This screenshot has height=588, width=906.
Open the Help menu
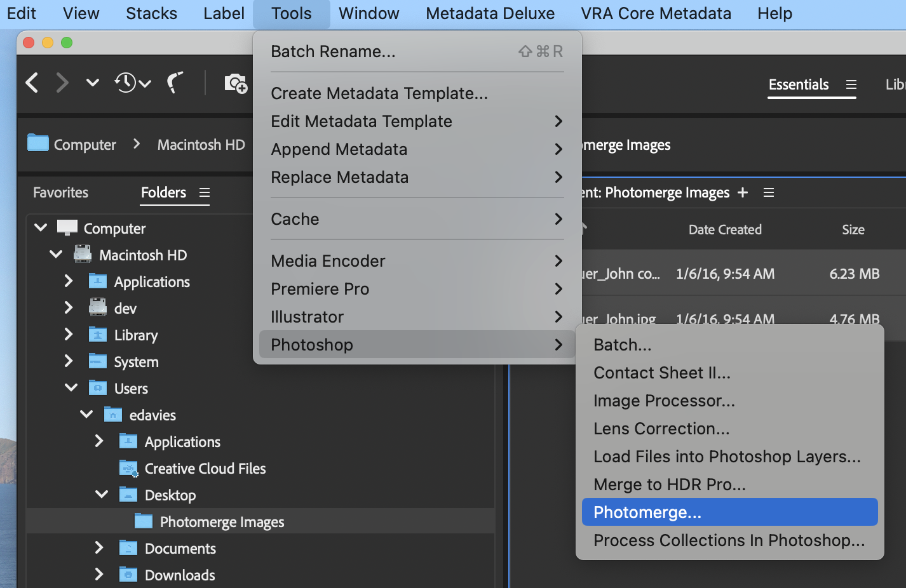coord(774,13)
